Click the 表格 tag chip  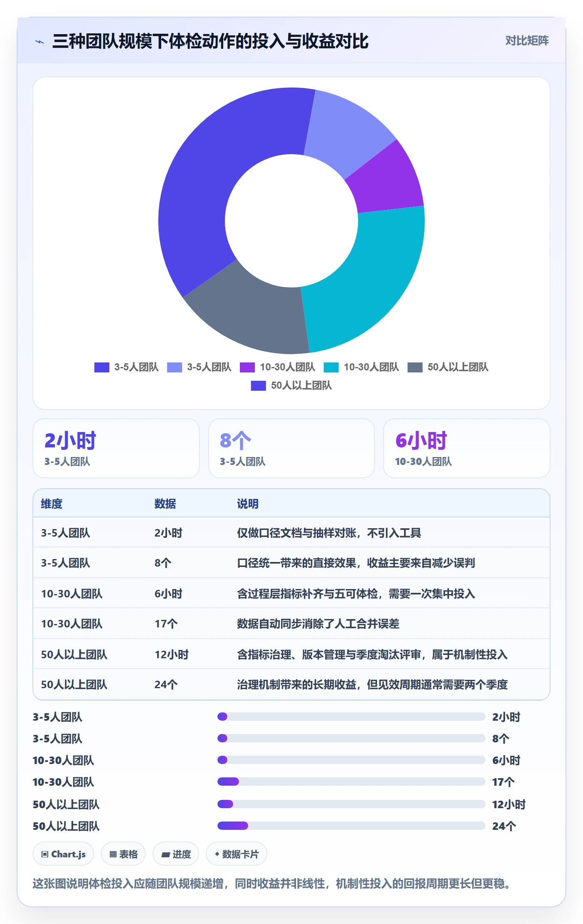123,854
